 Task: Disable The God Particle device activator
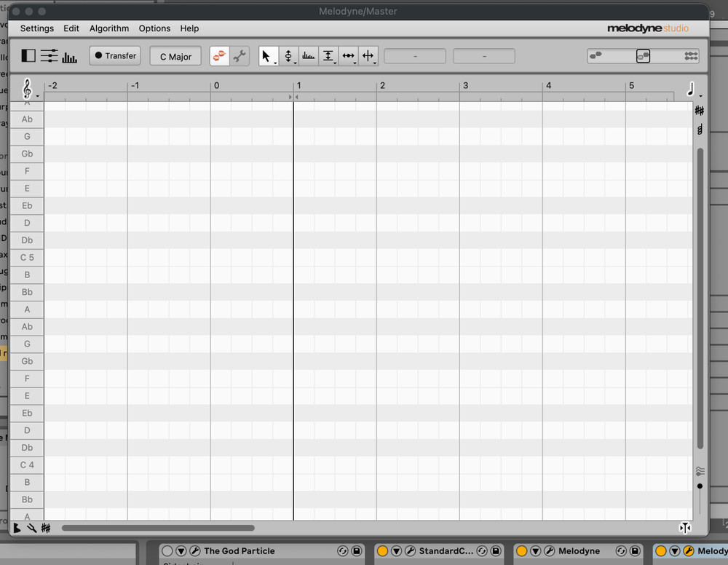click(x=167, y=551)
